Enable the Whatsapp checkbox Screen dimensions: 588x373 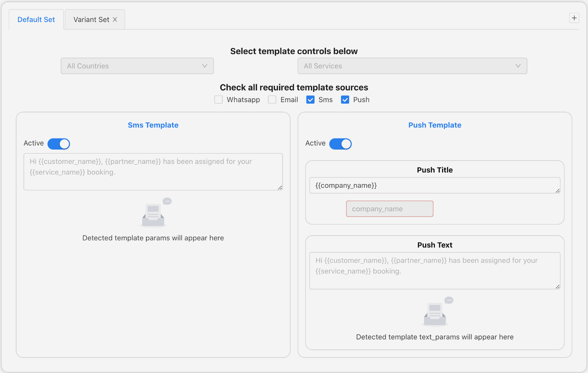(x=219, y=100)
